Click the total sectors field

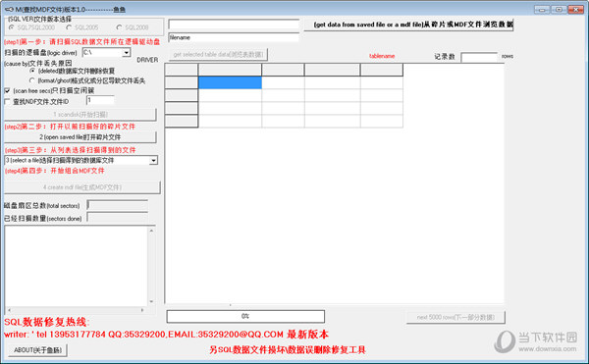(x=118, y=205)
